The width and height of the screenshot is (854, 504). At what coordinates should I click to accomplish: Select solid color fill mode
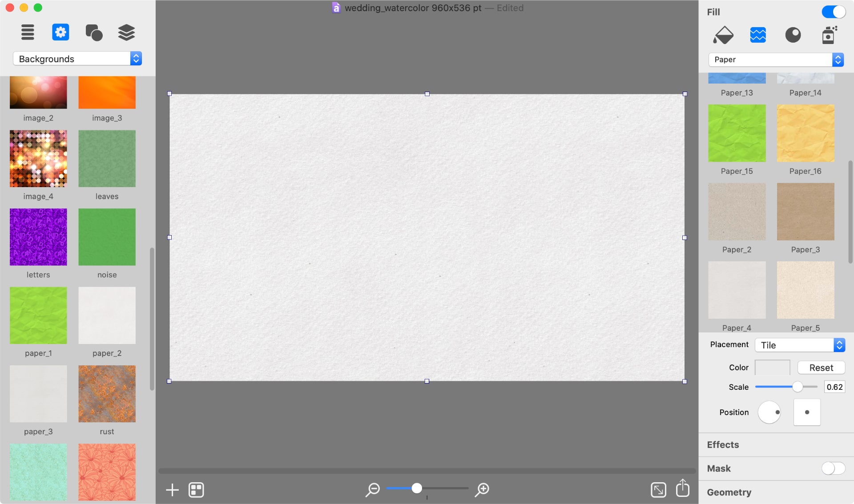click(724, 35)
